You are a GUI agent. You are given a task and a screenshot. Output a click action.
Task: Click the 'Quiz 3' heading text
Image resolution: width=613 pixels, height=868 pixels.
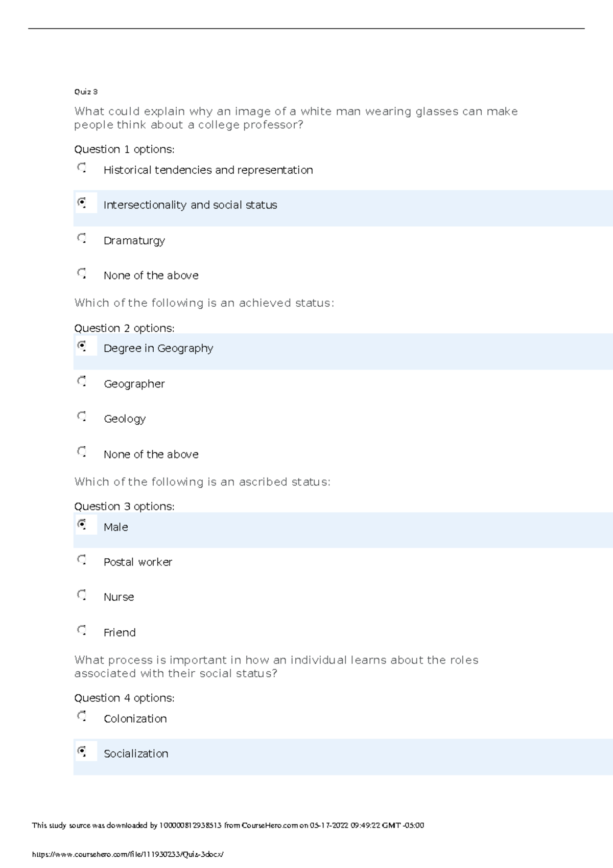(86, 92)
